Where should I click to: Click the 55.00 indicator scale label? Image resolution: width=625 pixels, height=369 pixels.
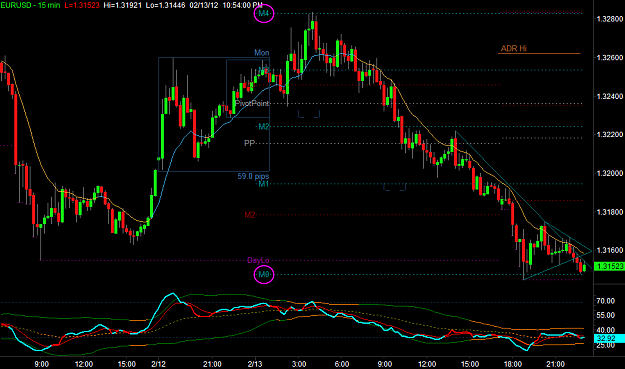click(605, 316)
